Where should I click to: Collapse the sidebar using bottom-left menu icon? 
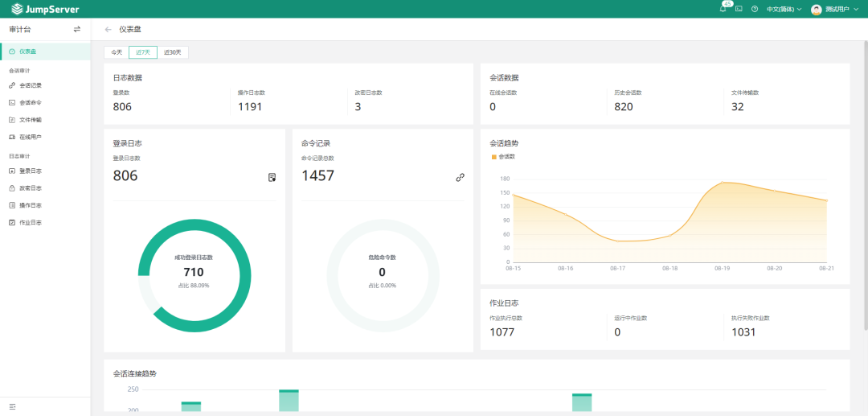click(x=13, y=407)
